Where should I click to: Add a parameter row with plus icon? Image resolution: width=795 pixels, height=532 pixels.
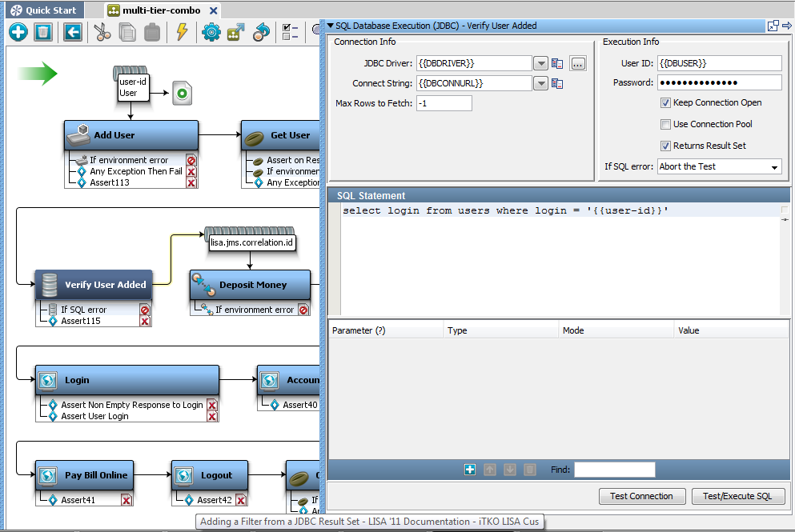point(470,470)
